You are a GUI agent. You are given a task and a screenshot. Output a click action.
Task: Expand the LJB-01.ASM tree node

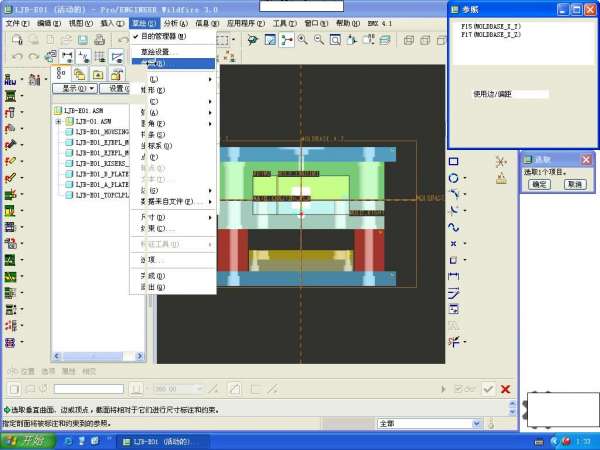58,121
